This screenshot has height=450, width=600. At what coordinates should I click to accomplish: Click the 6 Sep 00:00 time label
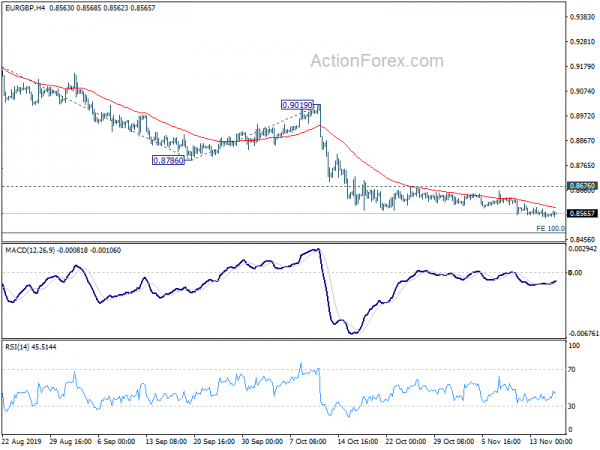(x=116, y=441)
